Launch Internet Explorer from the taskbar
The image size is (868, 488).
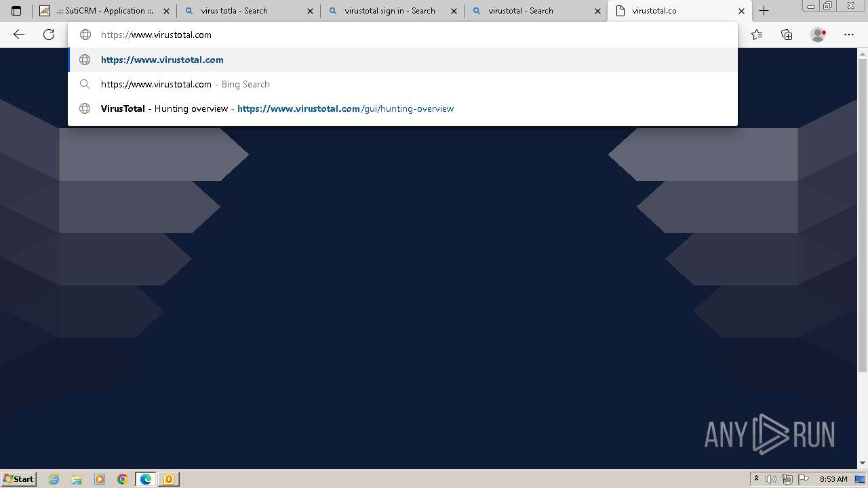click(x=54, y=479)
